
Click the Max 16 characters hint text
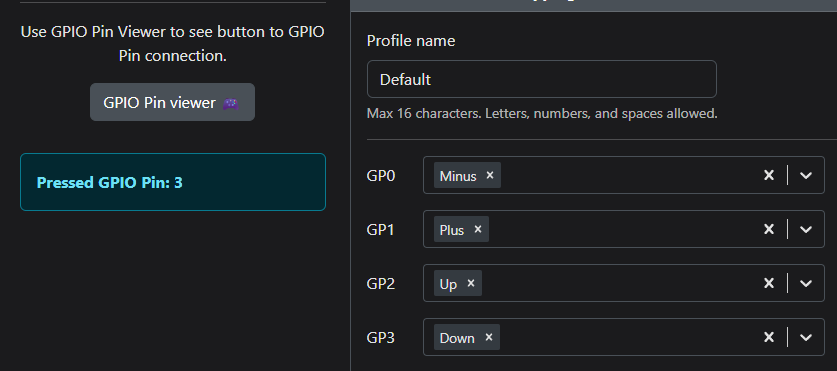click(x=542, y=113)
